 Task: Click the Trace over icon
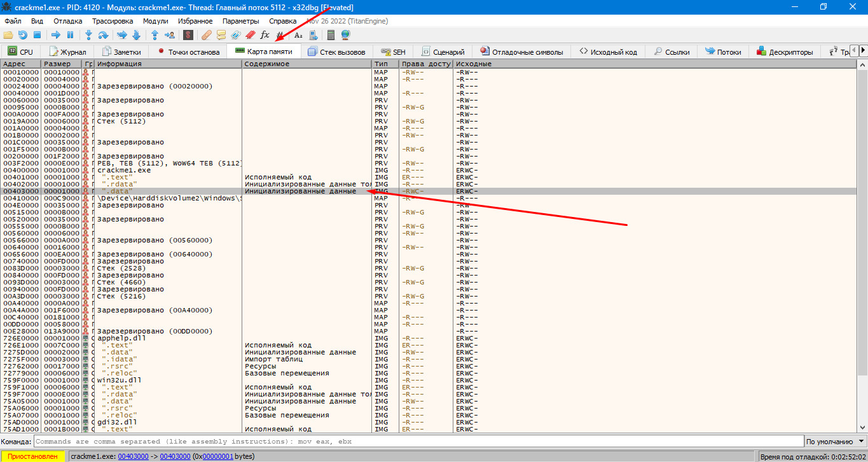click(x=136, y=35)
